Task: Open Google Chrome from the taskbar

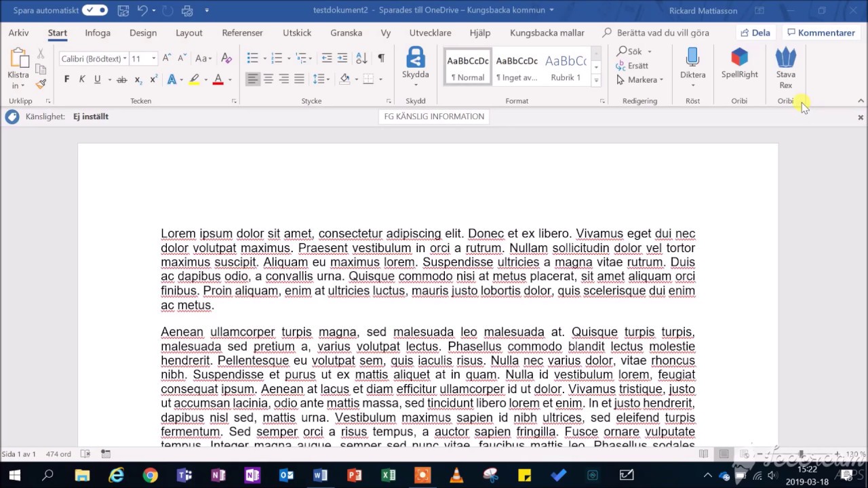Action: pos(151,475)
